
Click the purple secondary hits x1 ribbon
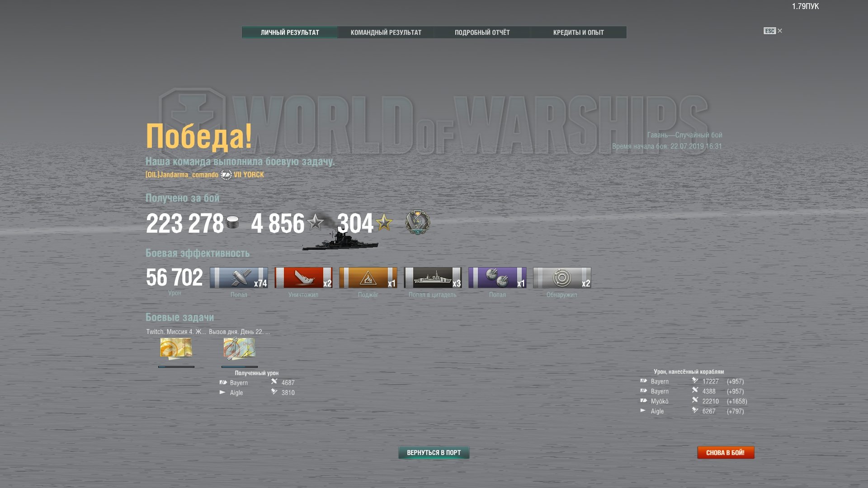pyautogui.click(x=497, y=277)
